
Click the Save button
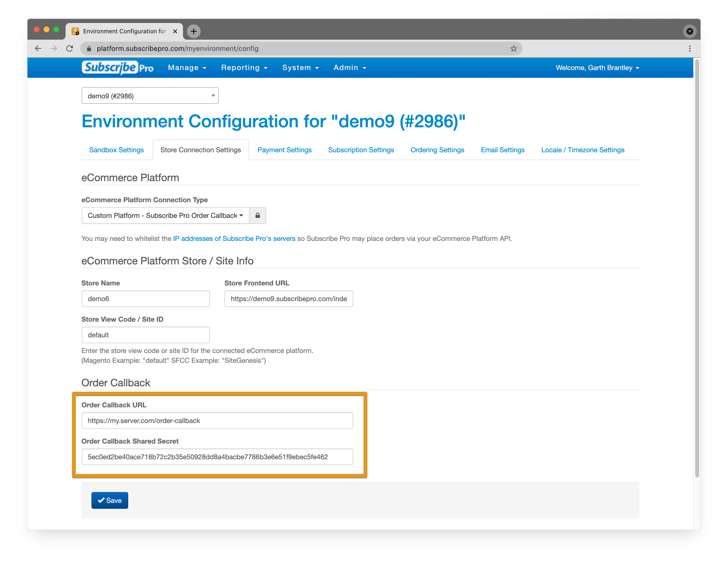click(x=110, y=500)
